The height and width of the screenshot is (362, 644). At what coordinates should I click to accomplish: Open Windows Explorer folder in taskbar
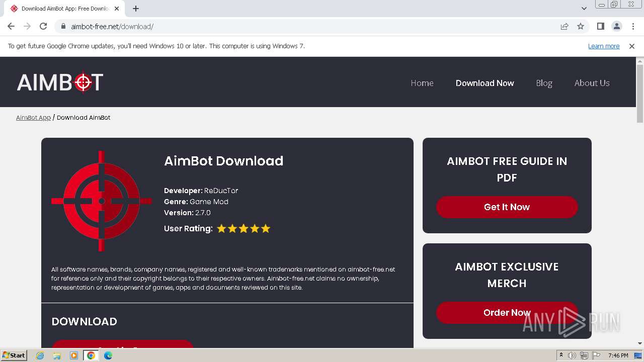pos(57,355)
